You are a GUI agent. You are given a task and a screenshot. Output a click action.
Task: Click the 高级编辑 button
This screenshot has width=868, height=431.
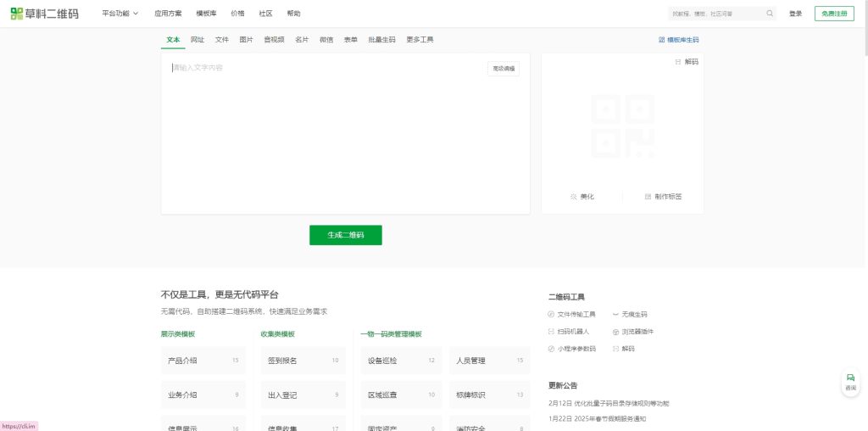coord(504,69)
